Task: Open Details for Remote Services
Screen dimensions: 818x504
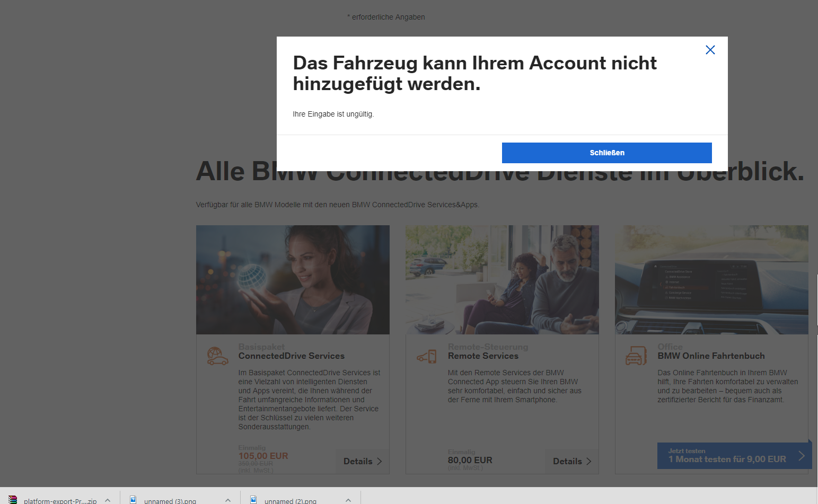Action: [572, 461]
